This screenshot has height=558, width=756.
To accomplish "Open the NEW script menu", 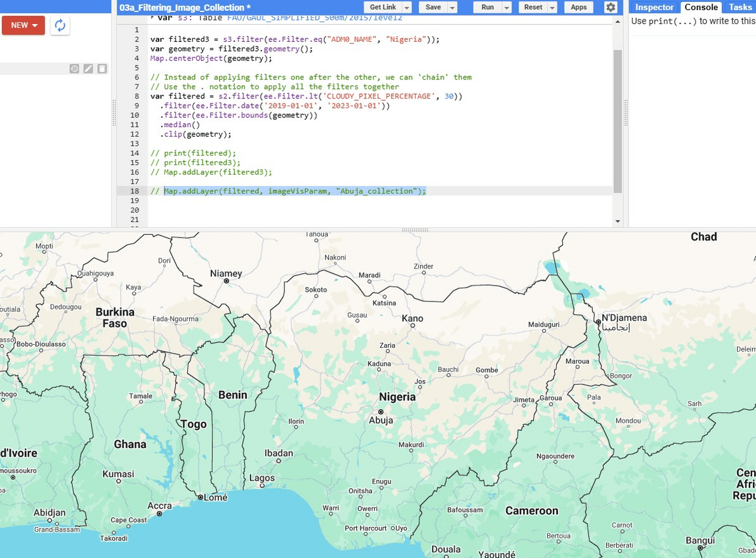I will click(23, 25).
